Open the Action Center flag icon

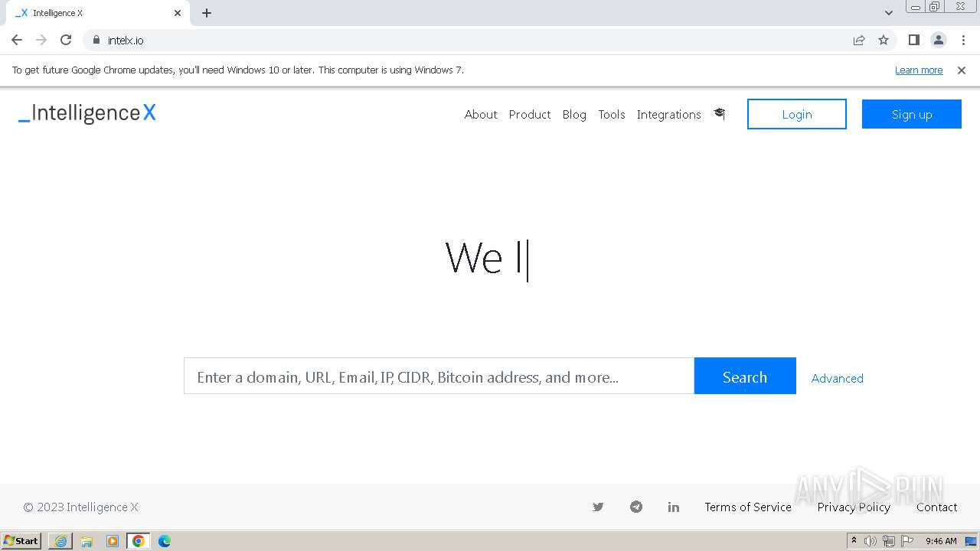coord(907,541)
